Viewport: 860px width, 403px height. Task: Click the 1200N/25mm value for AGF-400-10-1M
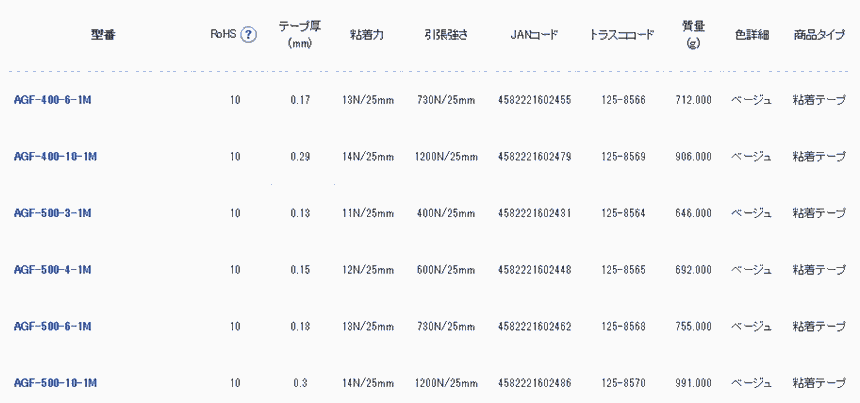click(x=446, y=157)
